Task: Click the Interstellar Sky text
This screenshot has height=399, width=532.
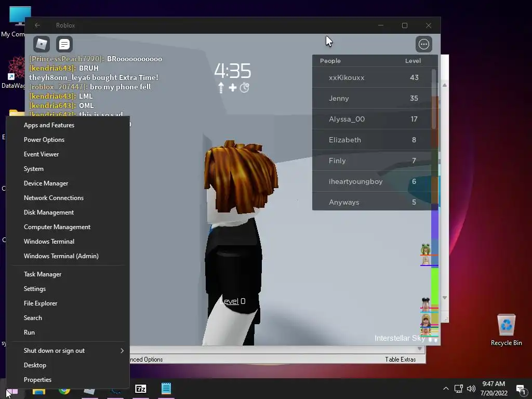Action: tap(400, 338)
